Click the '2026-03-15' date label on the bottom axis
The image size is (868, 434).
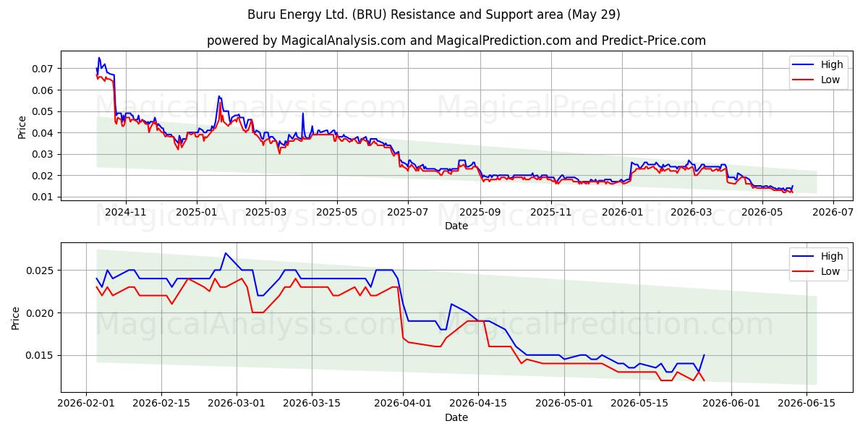coord(312,404)
